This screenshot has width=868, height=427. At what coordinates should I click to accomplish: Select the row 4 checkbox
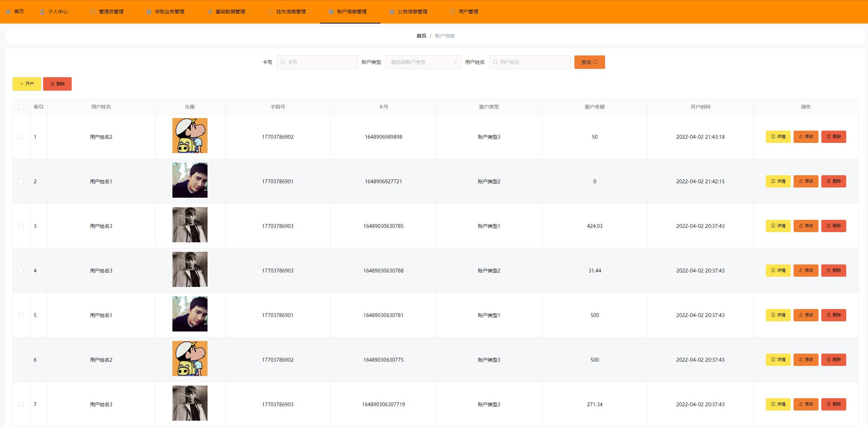click(x=21, y=271)
